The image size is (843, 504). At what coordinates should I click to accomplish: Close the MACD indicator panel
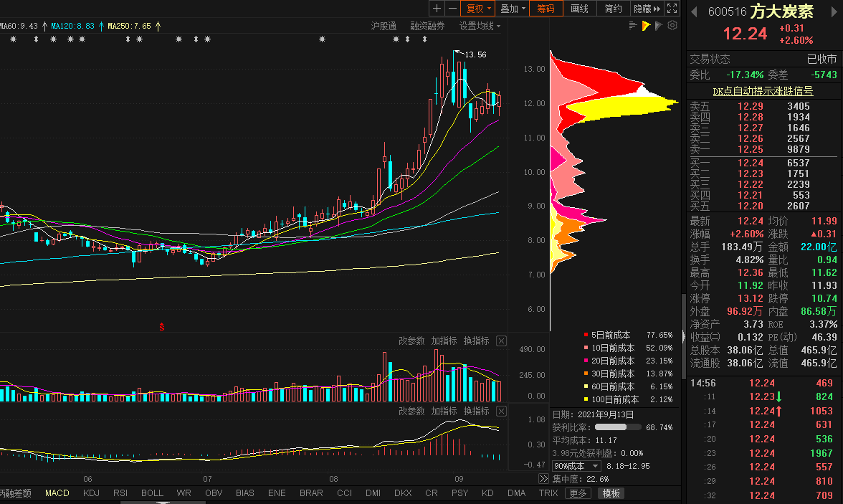tap(501, 411)
